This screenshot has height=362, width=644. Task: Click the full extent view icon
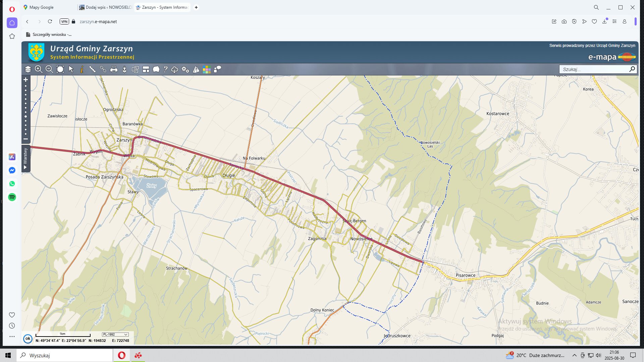tap(60, 69)
